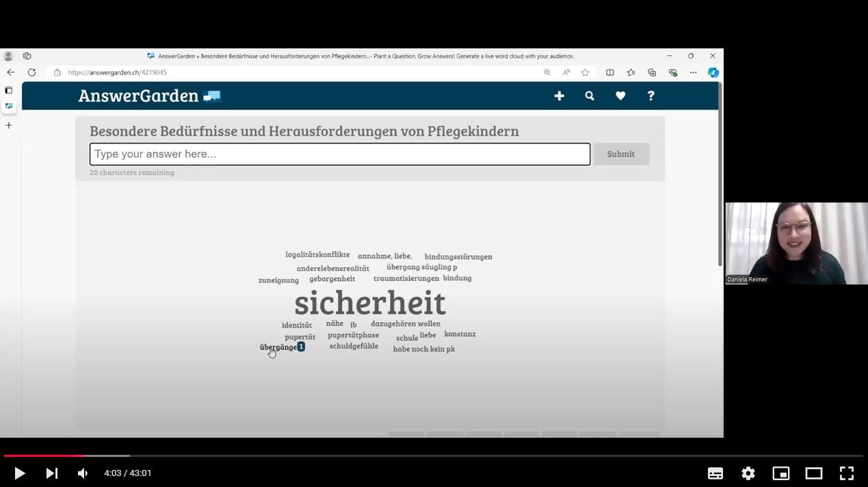Click the AnswerGarden plus icon
868x487 pixels.
pyautogui.click(x=559, y=96)
